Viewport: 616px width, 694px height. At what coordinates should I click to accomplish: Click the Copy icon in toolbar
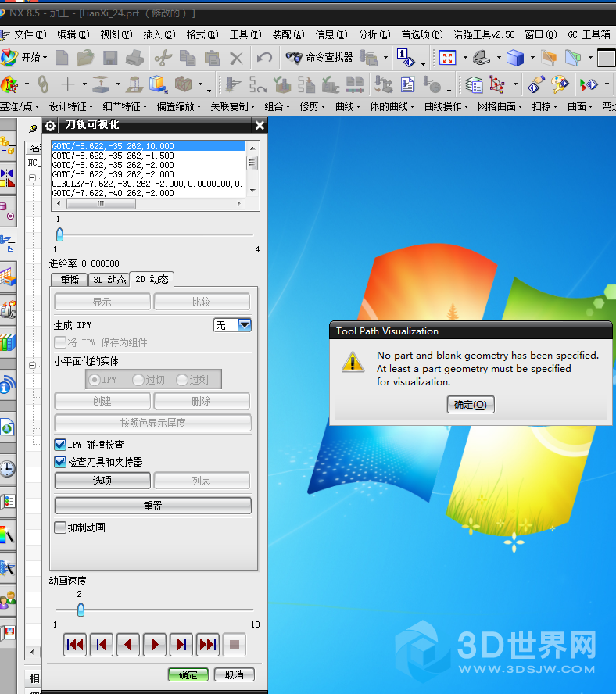(188, 58)
